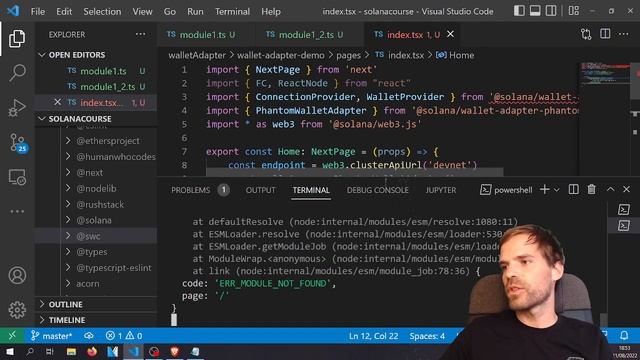
Task: Open the Search view in activity bar
Action: coord(17,73)
